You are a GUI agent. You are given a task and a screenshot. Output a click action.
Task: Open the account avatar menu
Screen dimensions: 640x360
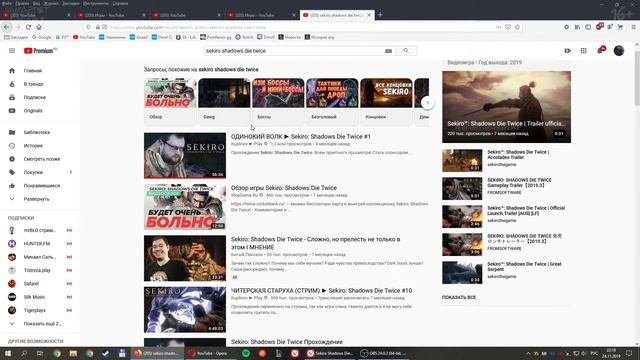point(619,51)
